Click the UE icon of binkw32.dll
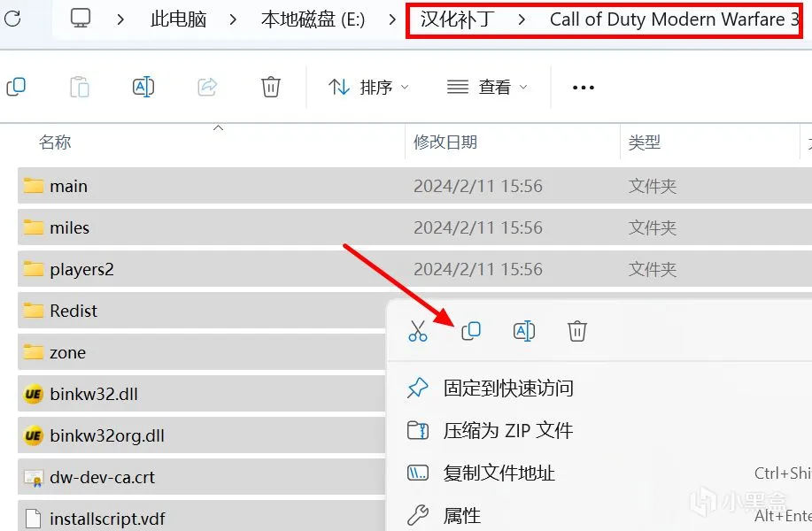Image resolution: width=812 pixels, height=531 pixels. click(33, 394)
